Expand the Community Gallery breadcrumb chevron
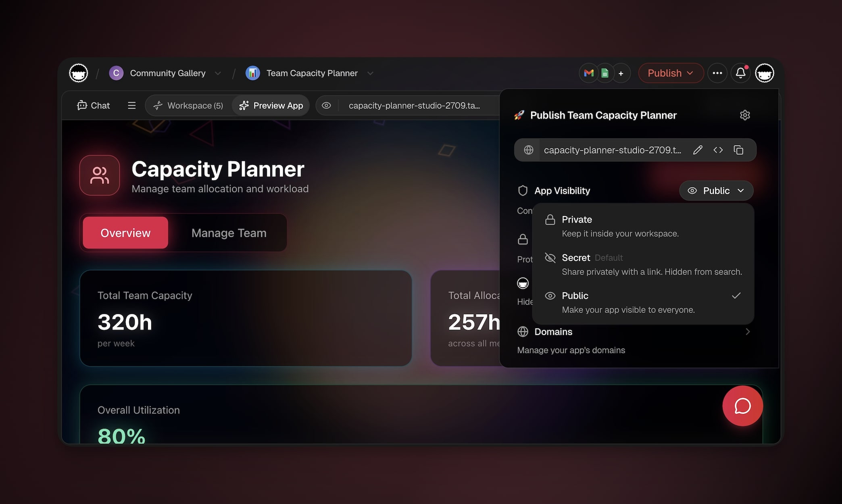Screen dimensions: 842x504 click(x=218, y=73)
